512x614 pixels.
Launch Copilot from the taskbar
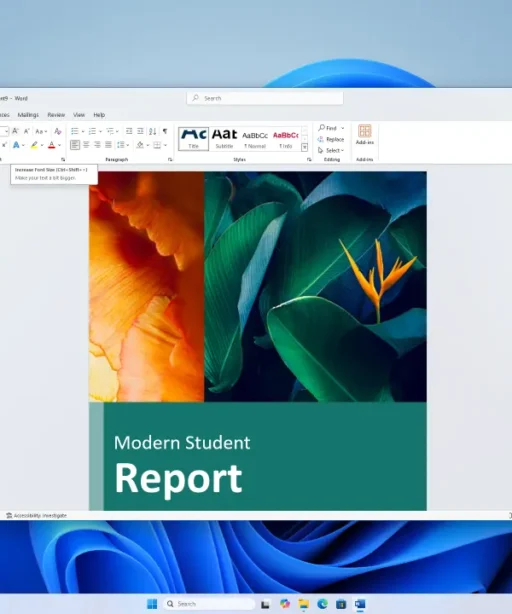tap(285, 604)
